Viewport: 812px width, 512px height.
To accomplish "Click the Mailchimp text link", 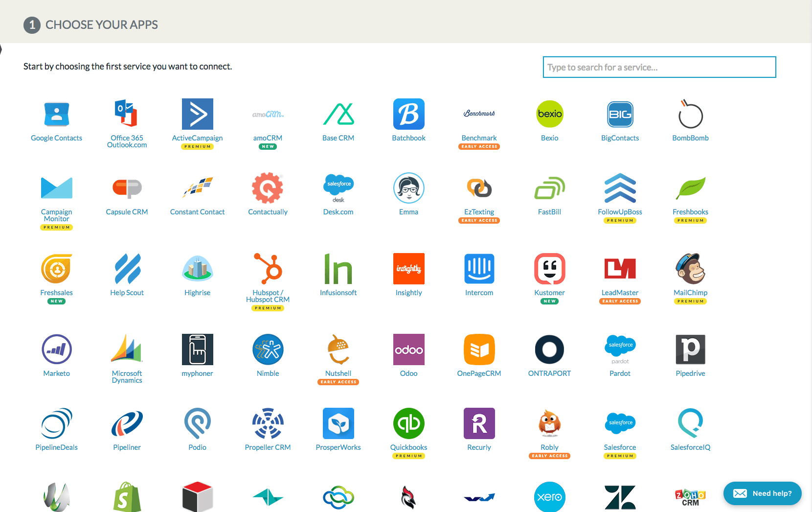I will point(691,293).
